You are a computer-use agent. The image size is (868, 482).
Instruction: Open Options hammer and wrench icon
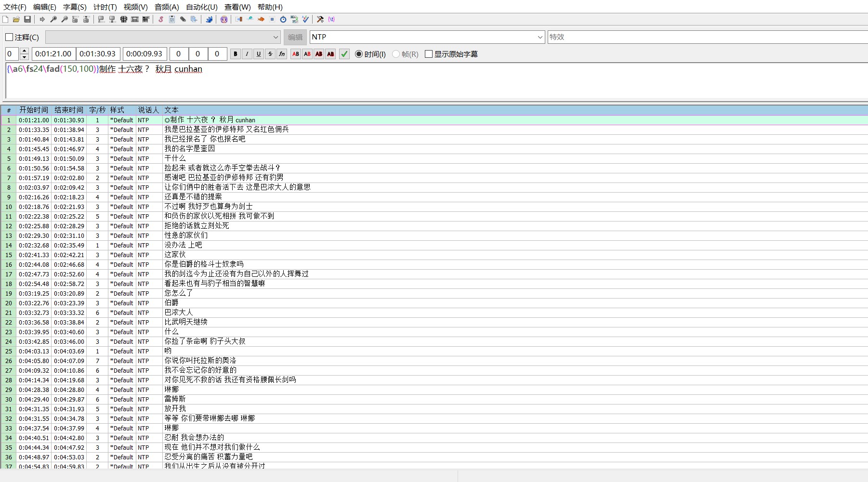tap(320, 19)
